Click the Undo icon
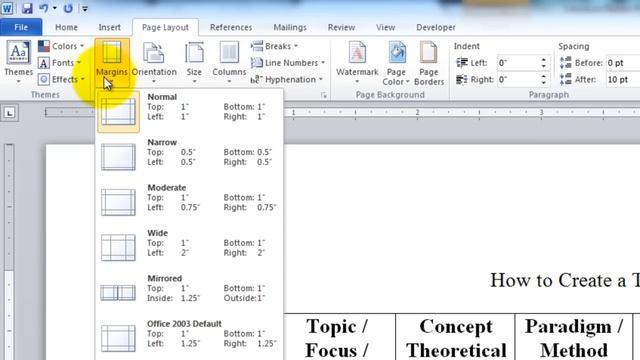Screen dimensions: 640x360 [x=44, y=8]
